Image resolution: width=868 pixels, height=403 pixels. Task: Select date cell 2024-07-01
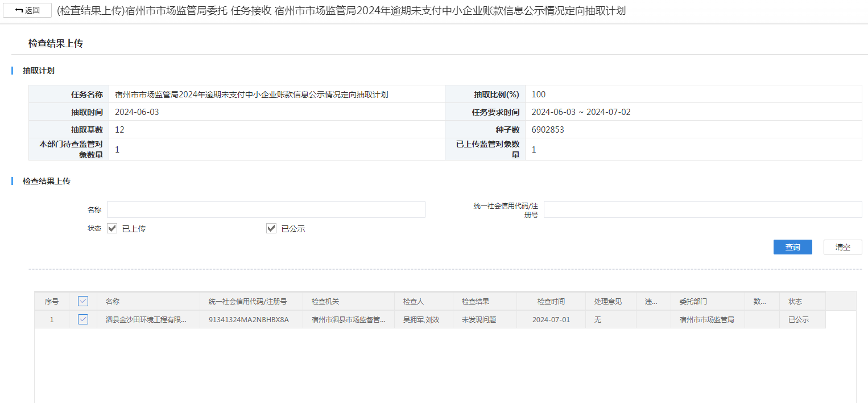(x=551, y=320)
